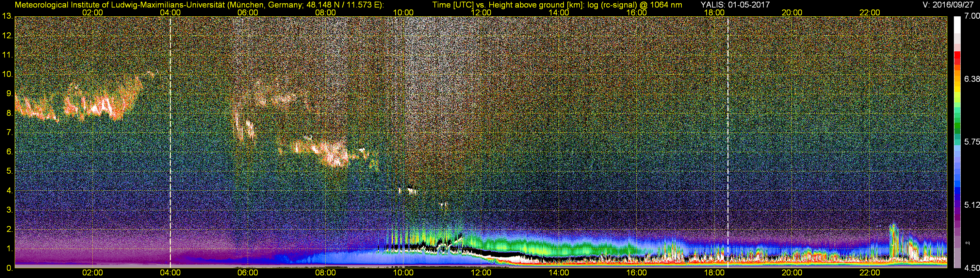Viewport: 980px width, 278px height.
Task: Click the 20:00 label on the bottom time axis
Action: point(792,273)
